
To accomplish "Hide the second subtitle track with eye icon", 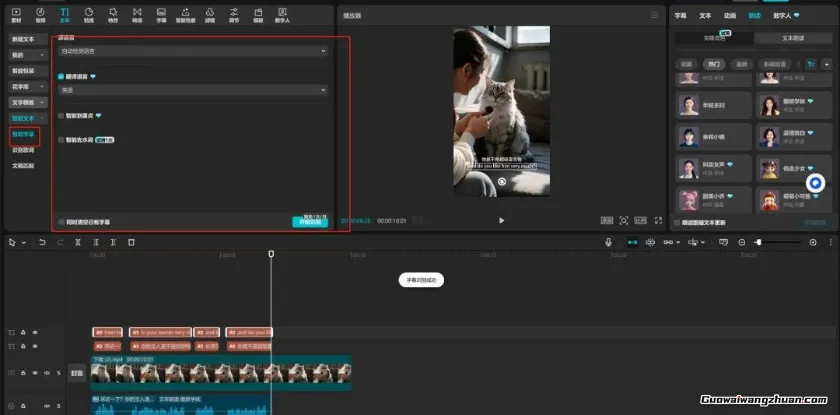I will [x=35, y=346].
